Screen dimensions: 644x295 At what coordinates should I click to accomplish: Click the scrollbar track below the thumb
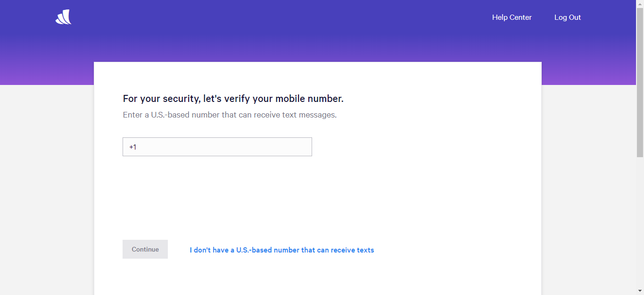coord(640,222)
